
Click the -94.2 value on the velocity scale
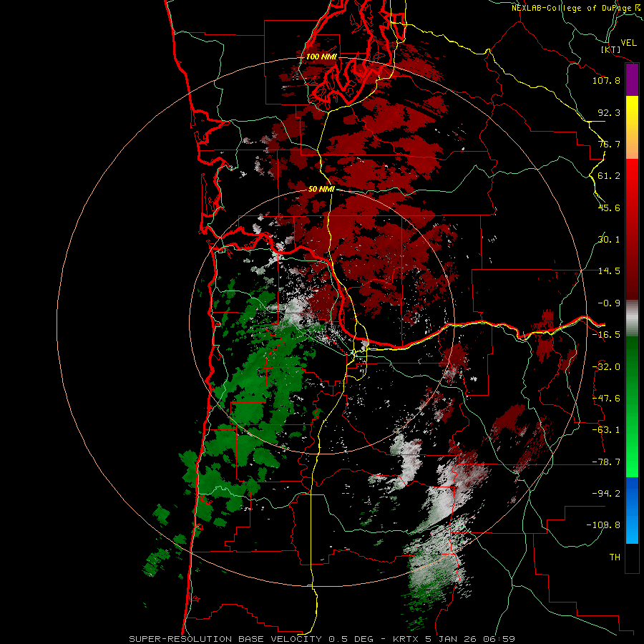tap(606, 493)
